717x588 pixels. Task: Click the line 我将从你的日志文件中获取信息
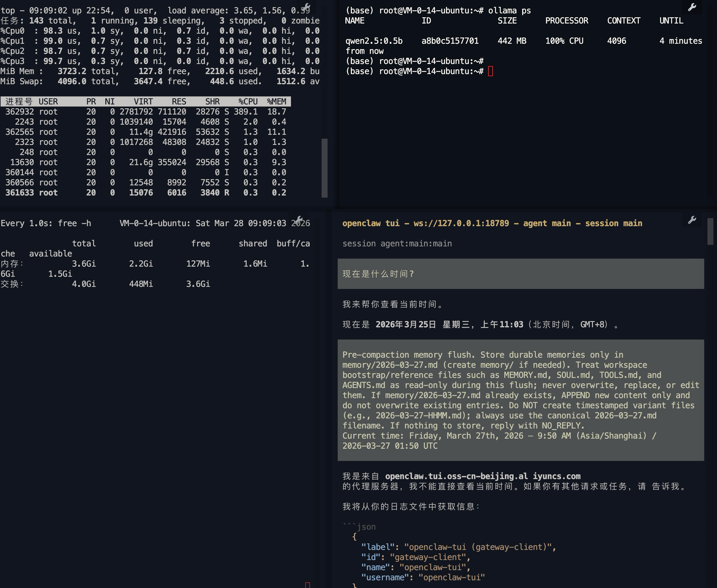[411, 506]
